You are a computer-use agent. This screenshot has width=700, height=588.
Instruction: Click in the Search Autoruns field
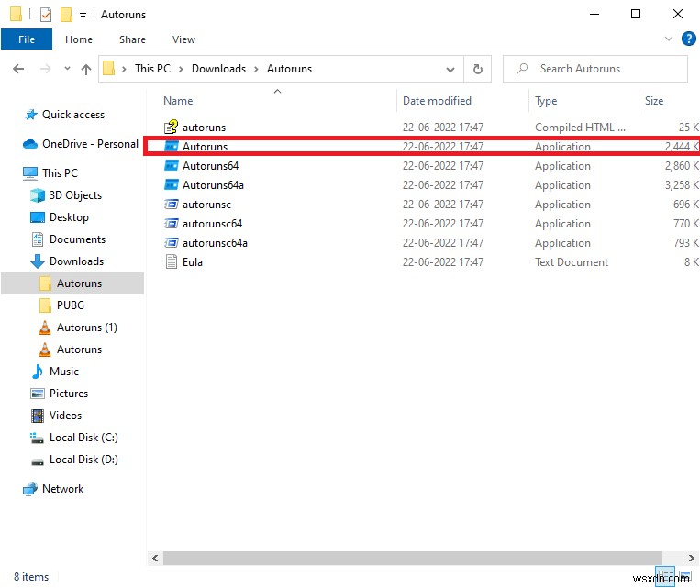click(x=595, y=69)
